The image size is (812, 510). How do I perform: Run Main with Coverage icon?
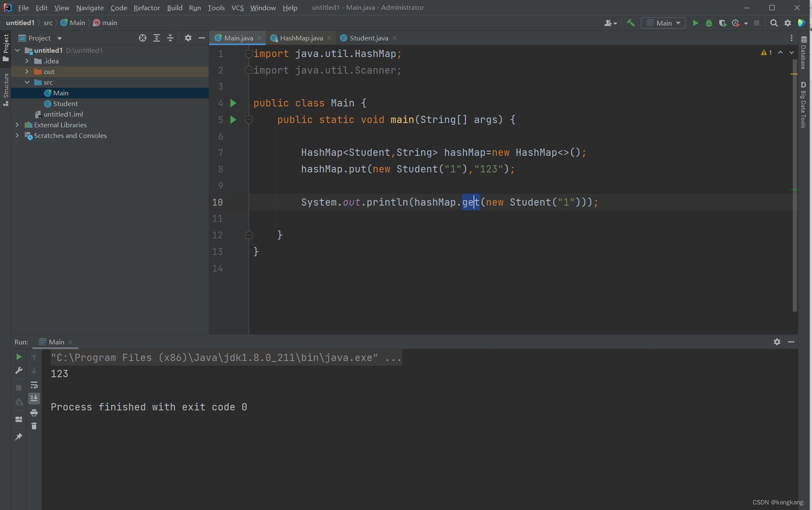pos(723,23)
